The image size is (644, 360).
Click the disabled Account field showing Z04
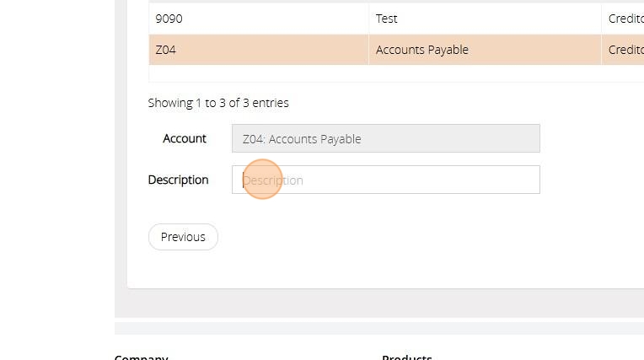click(385, 139)
